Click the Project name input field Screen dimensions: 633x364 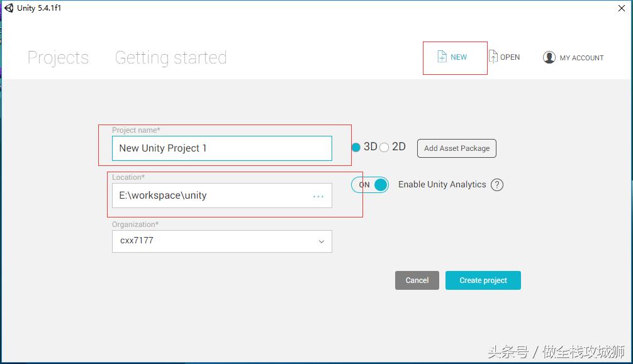coord(221,148)
